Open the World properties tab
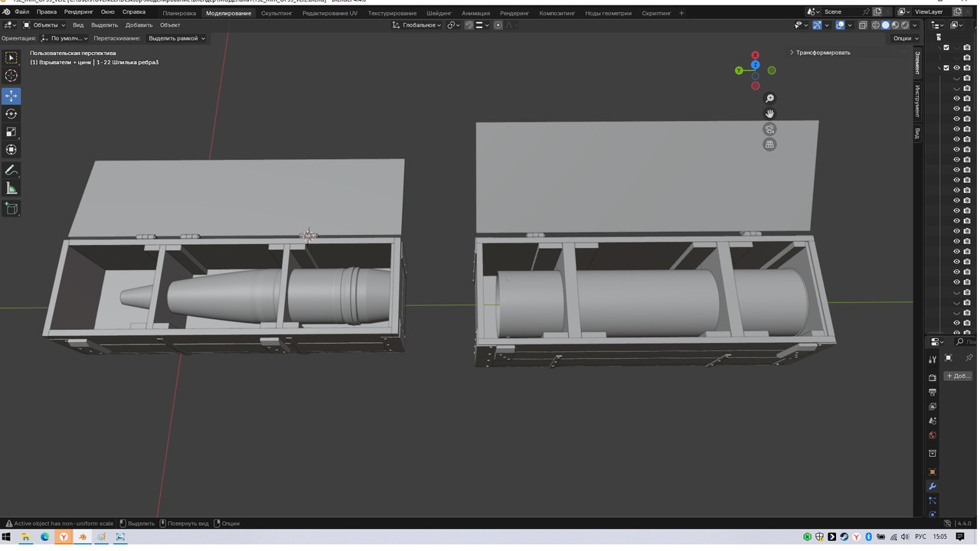 click(x=933, y=435)
